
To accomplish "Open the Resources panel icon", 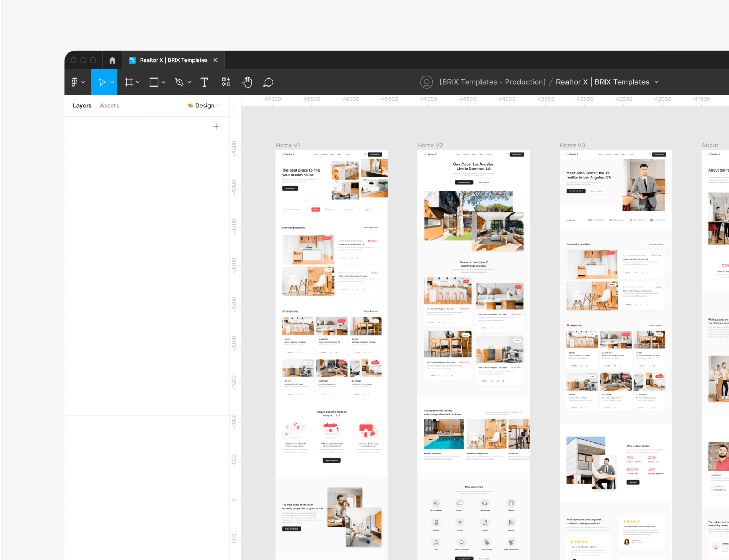I will pos(226,82).
